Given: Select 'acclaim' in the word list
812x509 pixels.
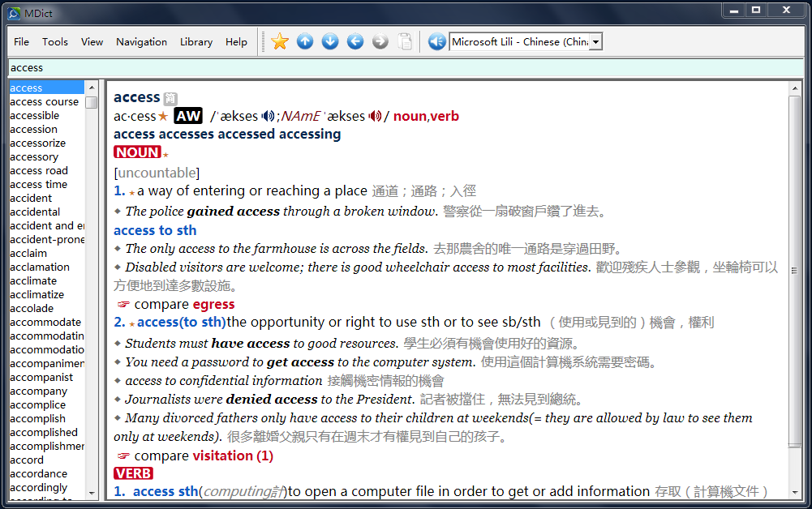Looking at the screenshot, I should 28,254.
